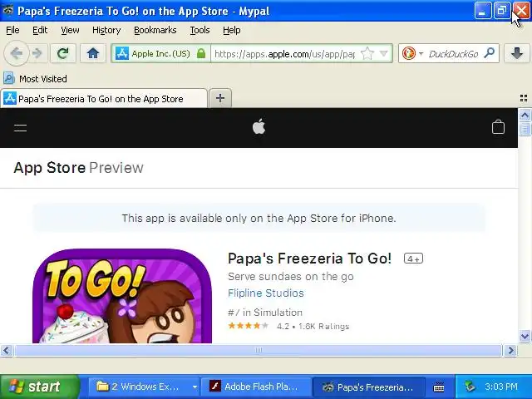Click the horizontal scrollbar right arrow
This screenshot has width=532, height=399.
(510, 350)
